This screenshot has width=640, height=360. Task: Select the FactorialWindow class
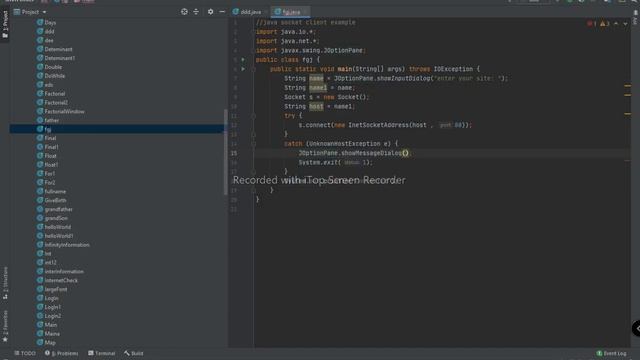click(61, 111)
